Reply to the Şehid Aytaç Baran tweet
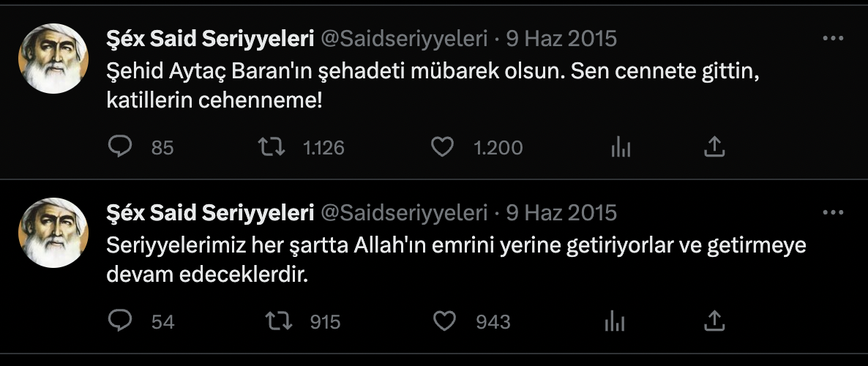 [119, 147]
